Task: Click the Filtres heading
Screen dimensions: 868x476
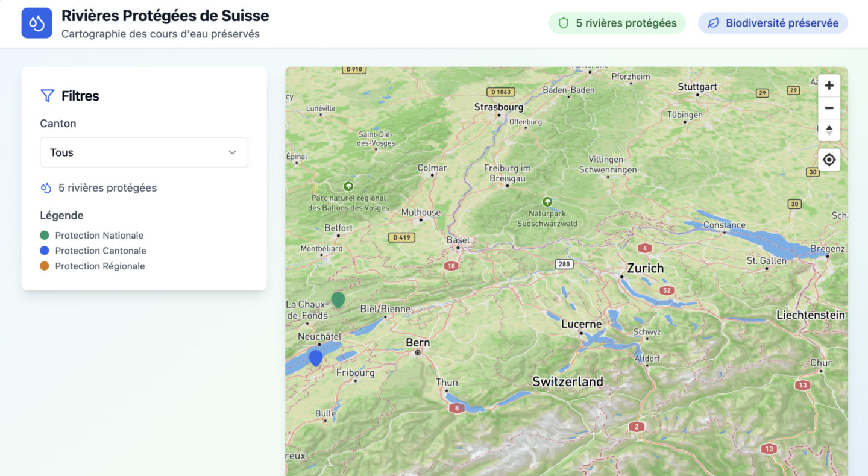Action: coord(80,96)
